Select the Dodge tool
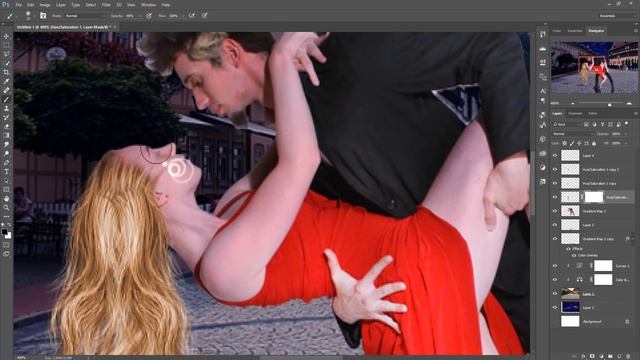The image size is (640, 360). tap(6, 153)
